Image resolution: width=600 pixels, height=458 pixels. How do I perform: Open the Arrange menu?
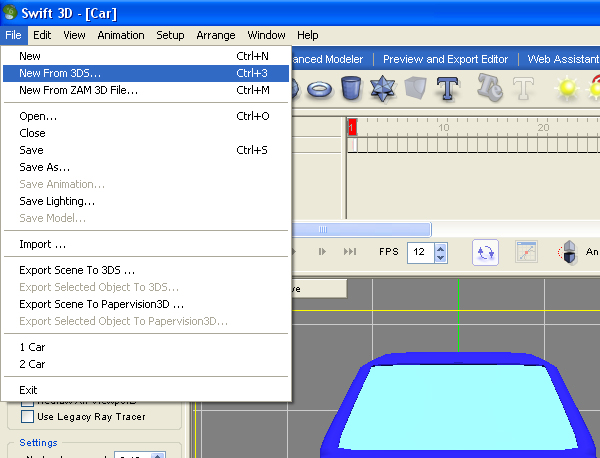(216, 35)
